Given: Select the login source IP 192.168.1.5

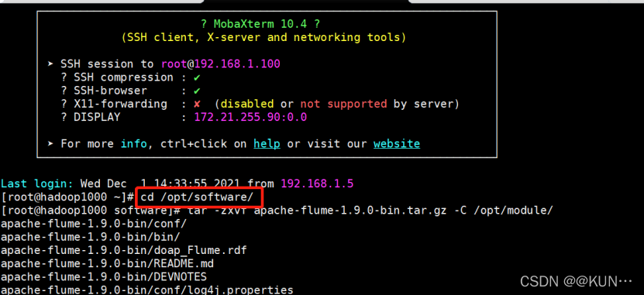Looking at the screenshot, I should (317, 184).
